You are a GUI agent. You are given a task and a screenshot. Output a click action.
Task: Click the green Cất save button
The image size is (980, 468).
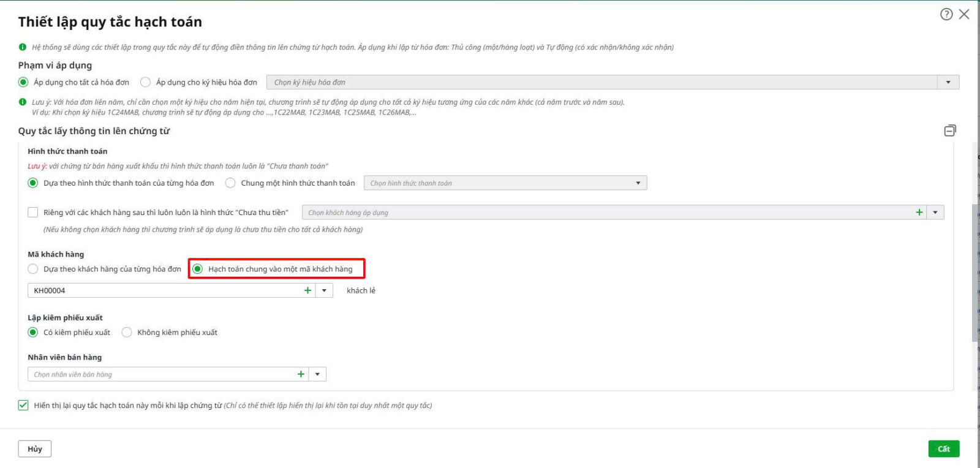point(943,449)
